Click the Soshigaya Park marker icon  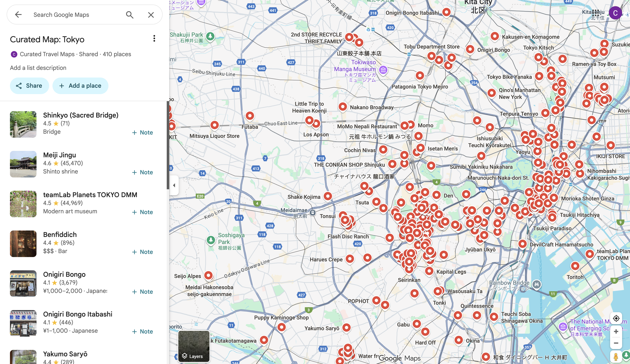[x=211, y=240]
